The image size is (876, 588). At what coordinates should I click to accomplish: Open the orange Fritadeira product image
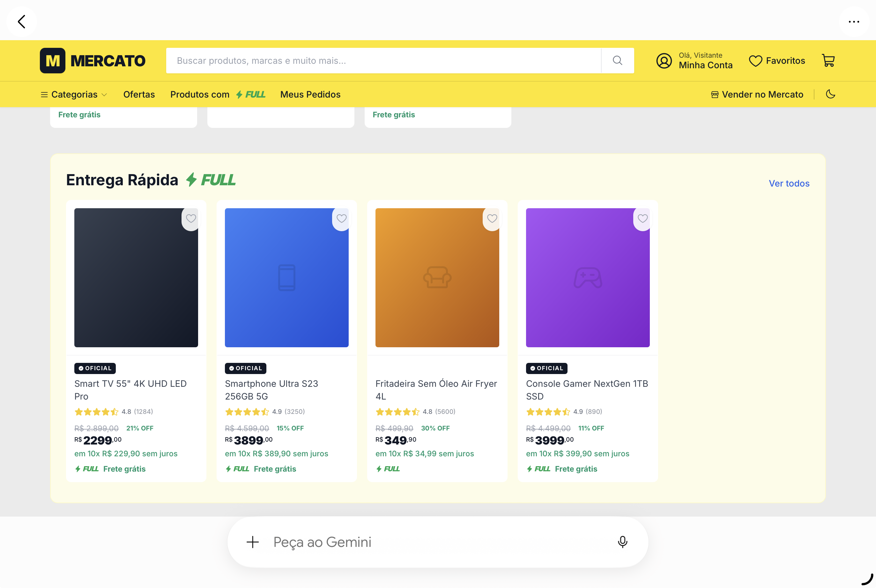437,277
